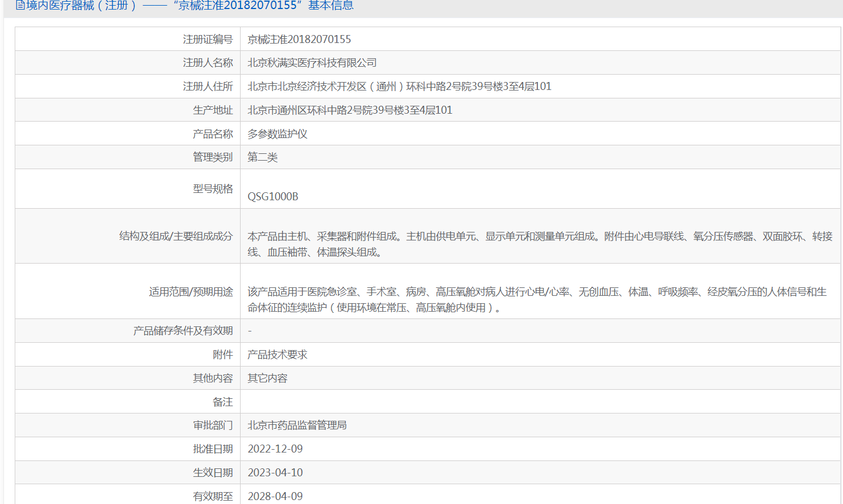Click the 注册人名称 label
Image resolution: width=843 pixels, height=504 pixels.
[208, 63]
